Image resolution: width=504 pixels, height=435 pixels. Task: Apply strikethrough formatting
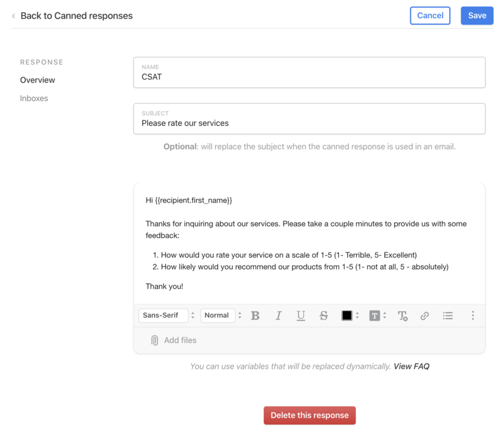pyautogui.click(x=323, y=316)
